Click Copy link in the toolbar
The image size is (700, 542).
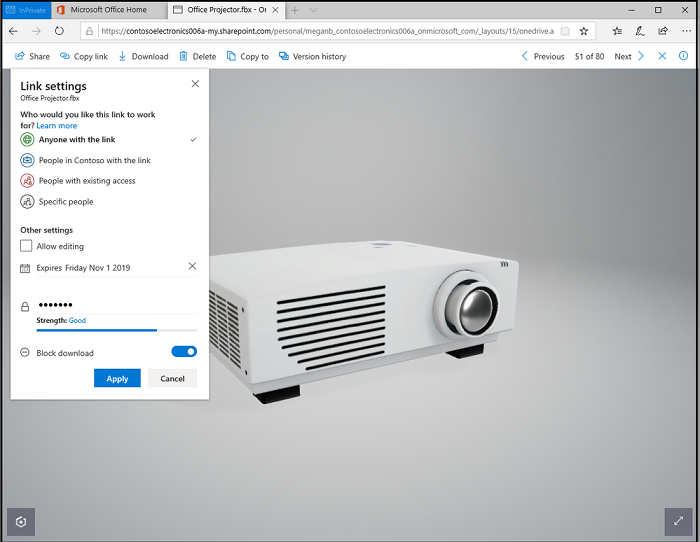click(84, 56)
